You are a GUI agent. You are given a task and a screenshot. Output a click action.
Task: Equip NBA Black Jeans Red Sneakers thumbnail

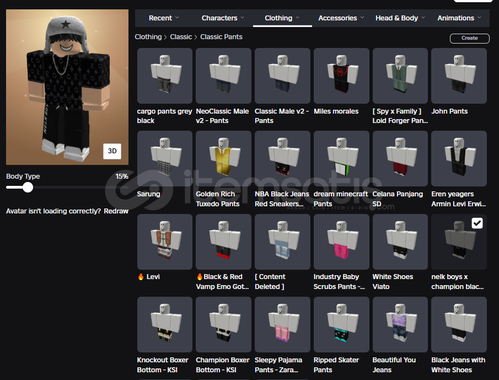282,158
